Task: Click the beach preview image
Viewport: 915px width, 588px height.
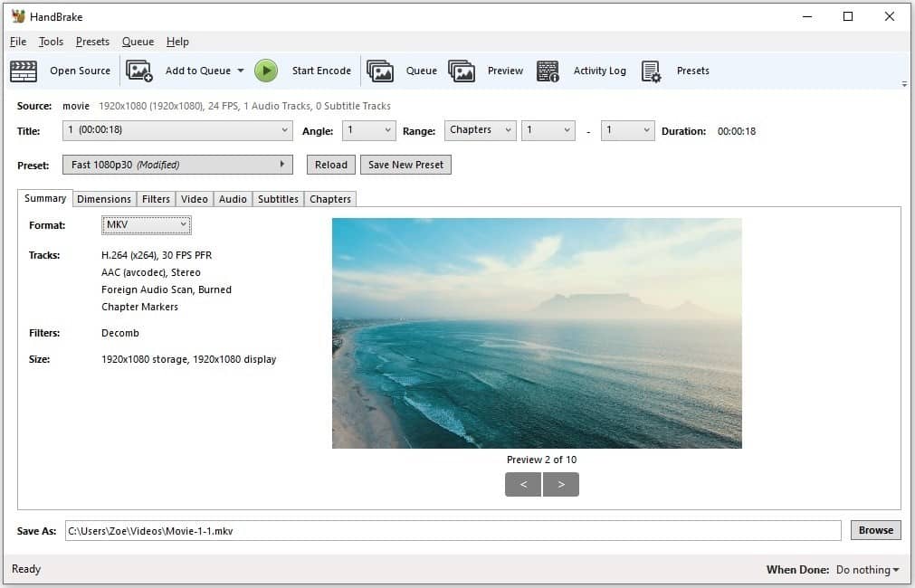Action: click(x=537, y=333)
